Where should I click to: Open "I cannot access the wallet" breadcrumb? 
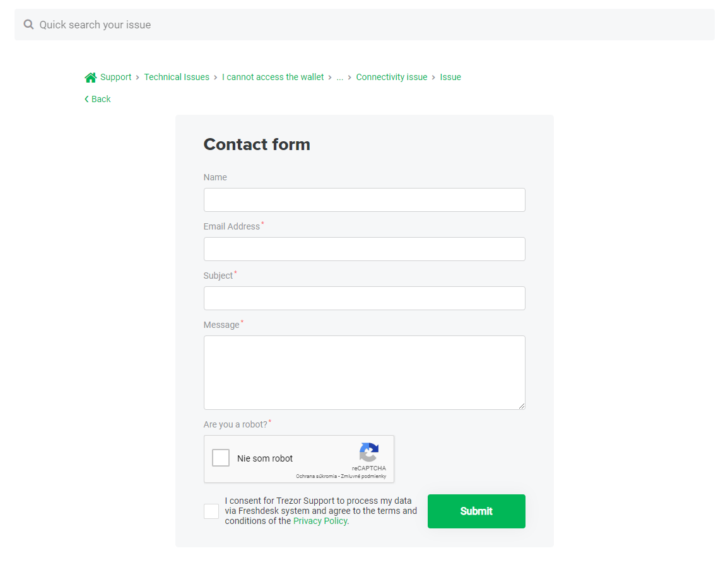click(x=273, y=77)
